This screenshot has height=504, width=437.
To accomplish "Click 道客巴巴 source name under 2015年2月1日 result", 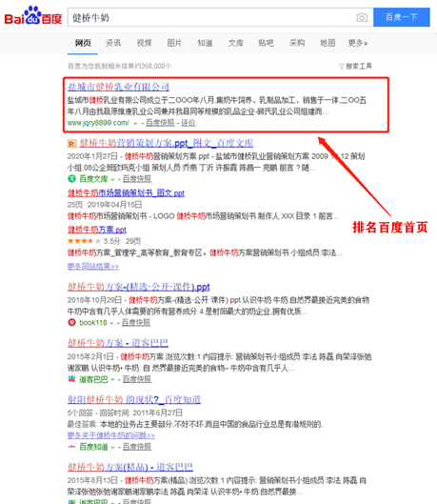I will tap(93, 379).
